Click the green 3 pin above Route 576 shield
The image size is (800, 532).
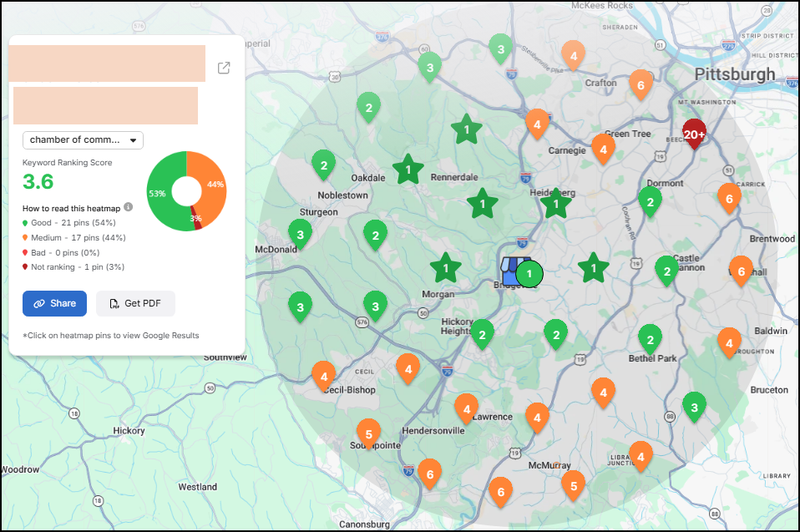[x=375, y=306]
